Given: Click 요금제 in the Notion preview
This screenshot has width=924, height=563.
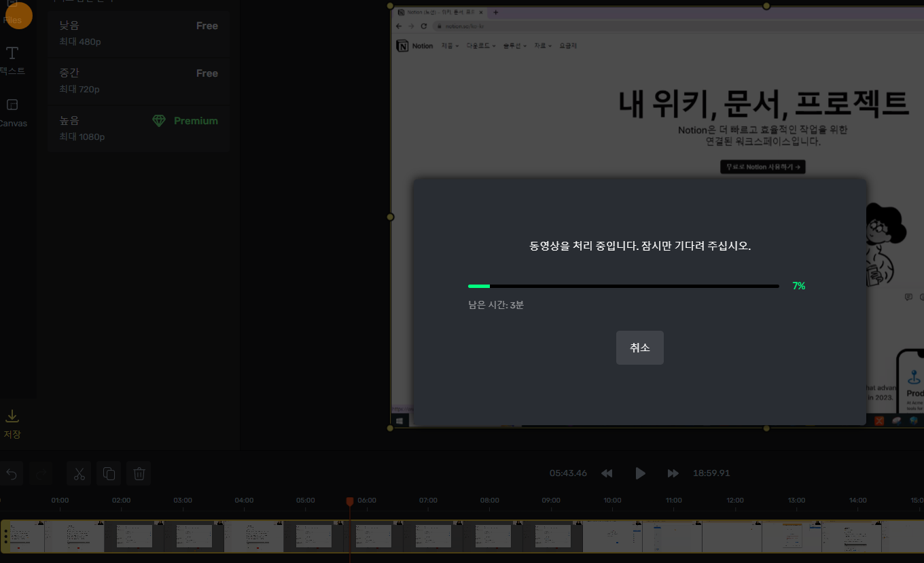Looking at the screenshot, I should (568, 46).
